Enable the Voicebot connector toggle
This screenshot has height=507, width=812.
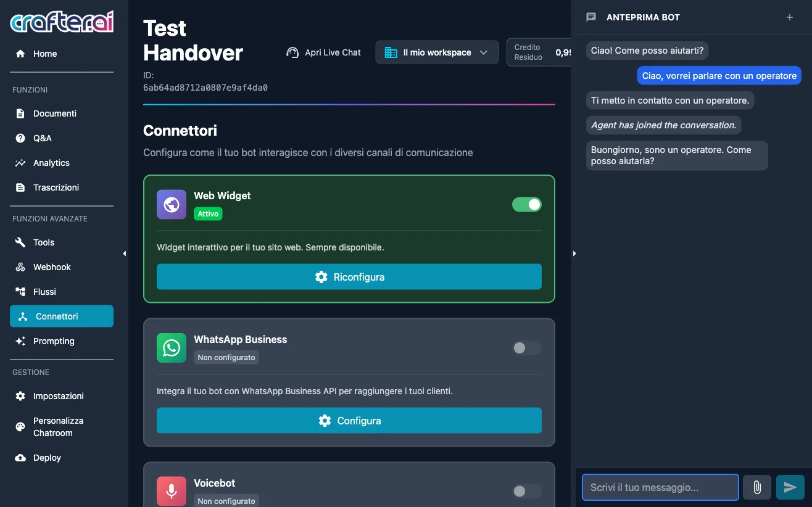(527, 492)
